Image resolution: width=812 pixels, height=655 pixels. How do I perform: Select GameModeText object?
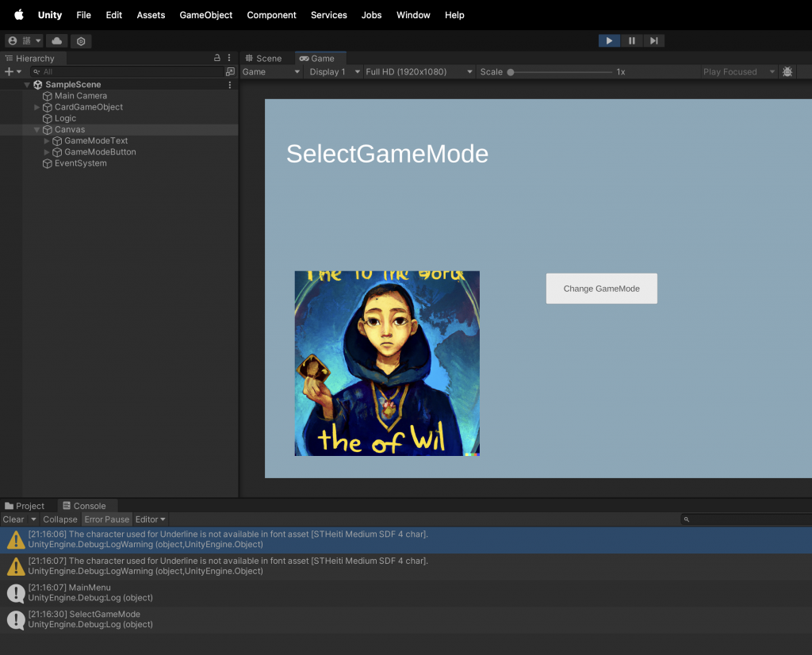(96, 141)
